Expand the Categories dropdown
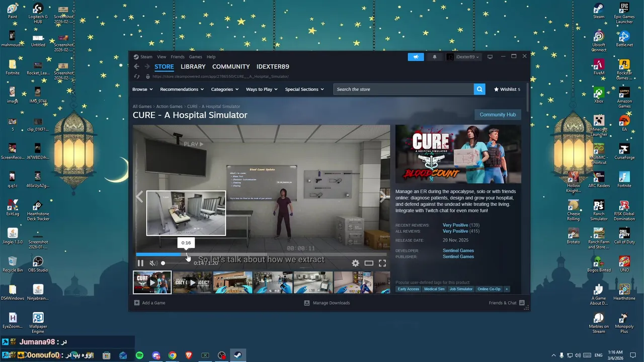Screen dimensions: 644x362 pos(225,89)
